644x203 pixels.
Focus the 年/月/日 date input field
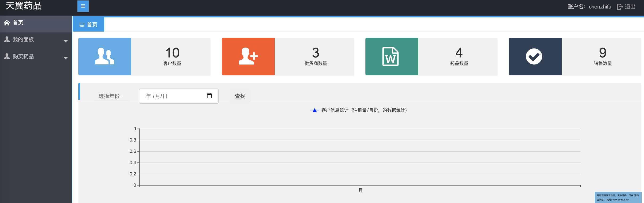tap(178, 96)
